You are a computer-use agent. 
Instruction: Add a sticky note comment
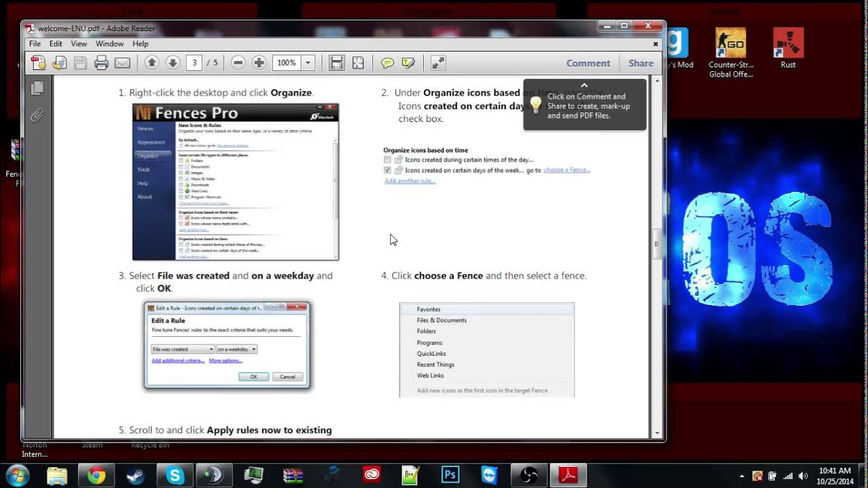pos(387,63)
